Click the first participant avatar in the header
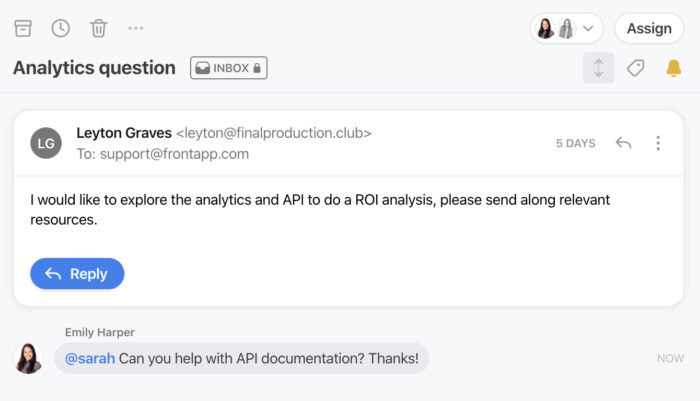 pos(545,29)
